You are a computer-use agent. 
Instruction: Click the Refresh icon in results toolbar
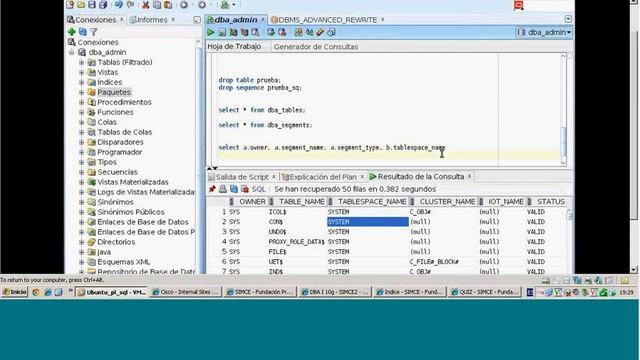(x=233, y=189)
